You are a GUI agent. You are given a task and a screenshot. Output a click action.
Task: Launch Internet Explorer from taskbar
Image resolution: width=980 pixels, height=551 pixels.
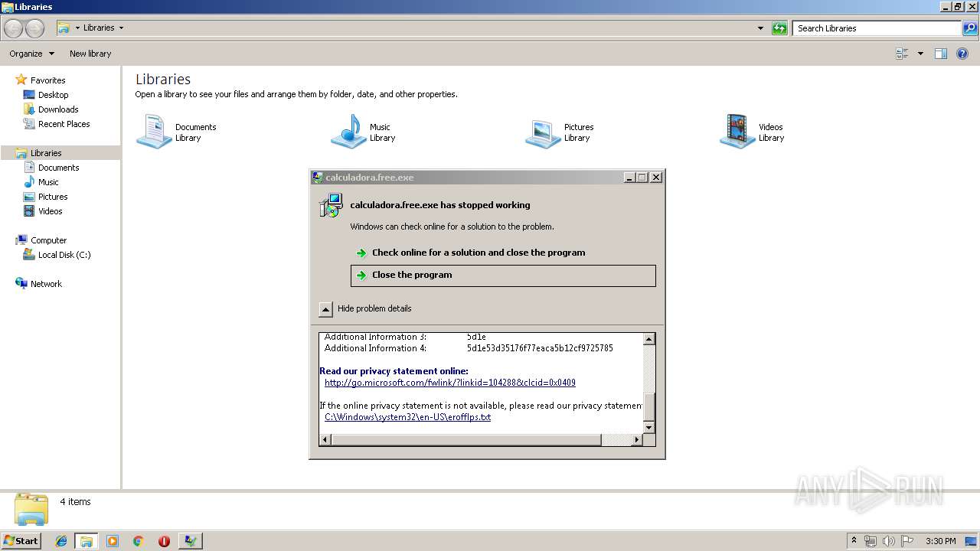coord(61,541)
